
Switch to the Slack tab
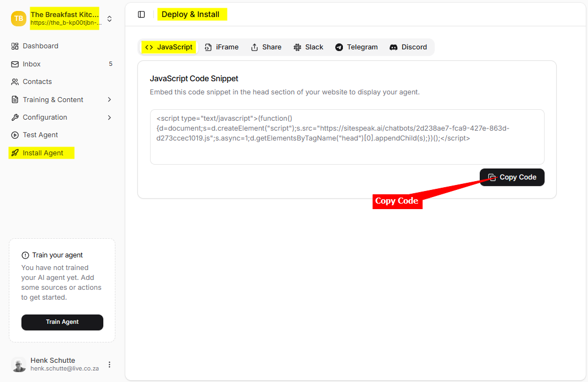[x=309, y=47]
